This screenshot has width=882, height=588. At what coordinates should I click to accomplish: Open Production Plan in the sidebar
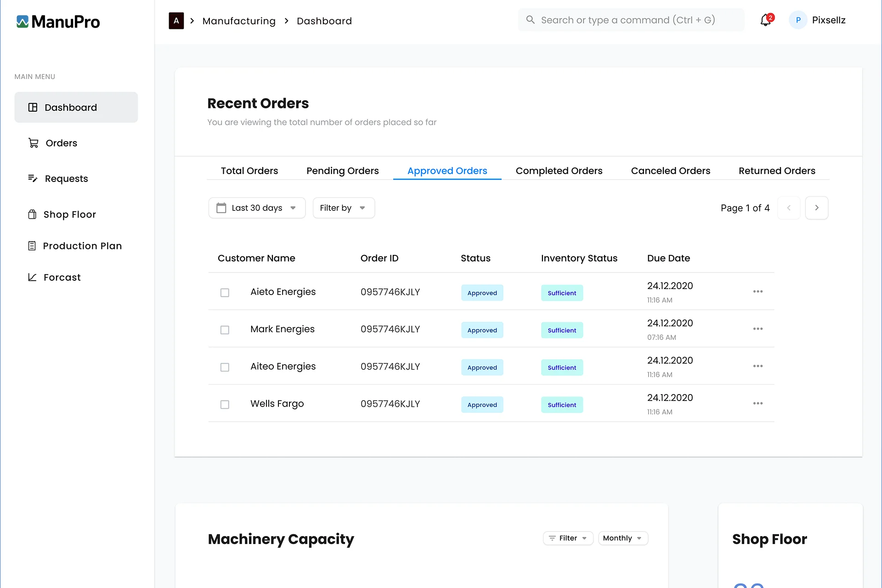82,246
